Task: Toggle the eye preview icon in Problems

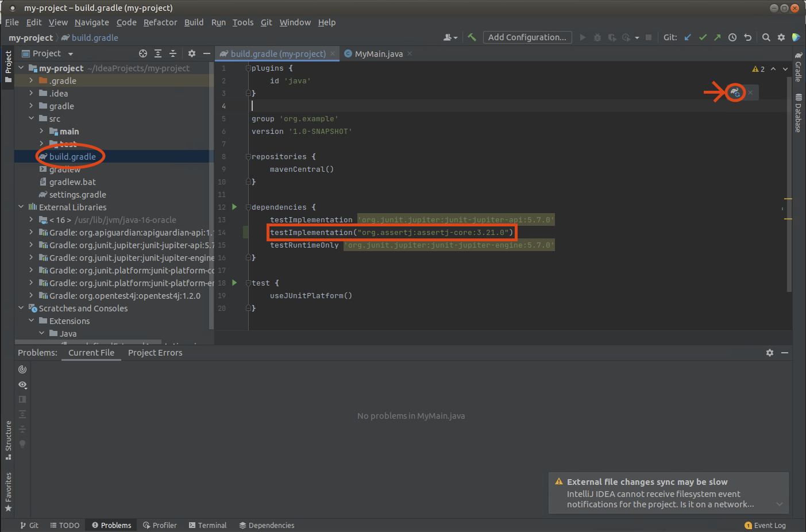Action: coord(22,385)
